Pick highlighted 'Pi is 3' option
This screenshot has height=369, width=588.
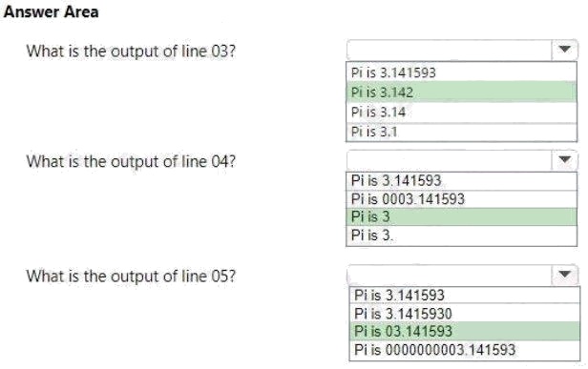(461, 216)
